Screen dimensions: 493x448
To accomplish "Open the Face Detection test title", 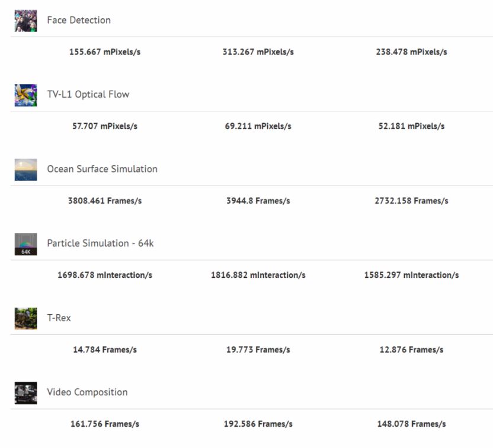I will click(x=79, y=20).
